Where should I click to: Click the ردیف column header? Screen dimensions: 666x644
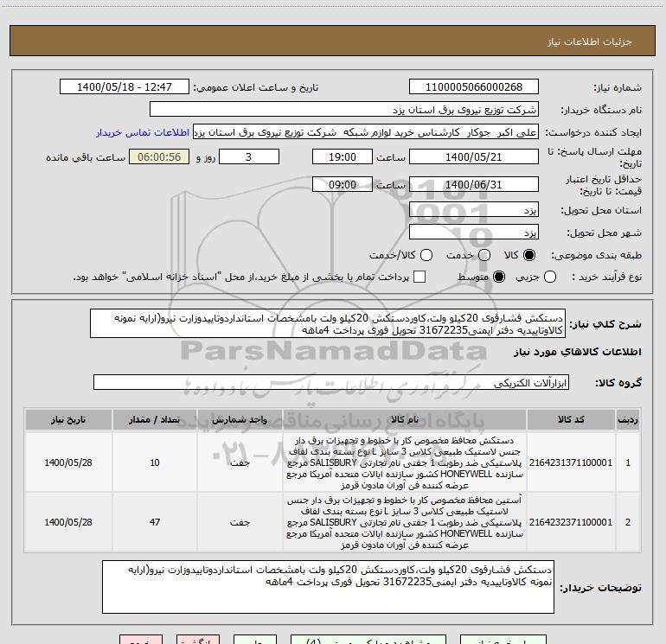(628, 420)
